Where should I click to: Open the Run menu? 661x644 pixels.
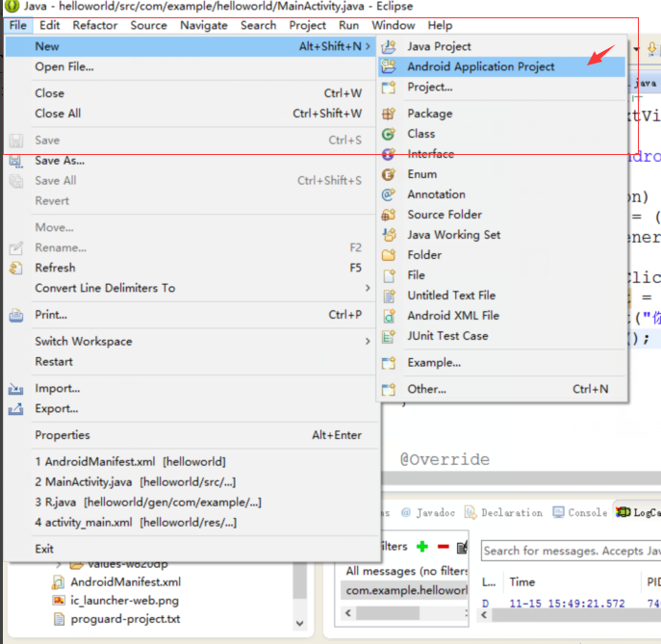click(x=349, y=26)
